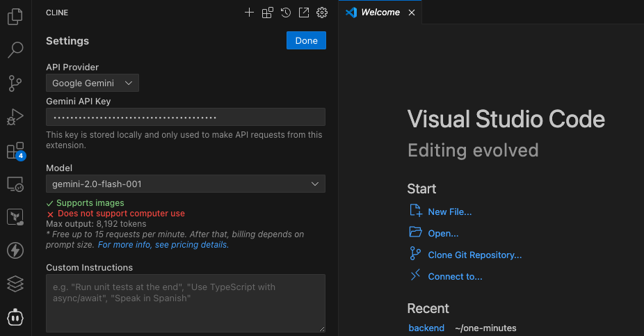
Task: Click the Recent section heading
Action: [428, 308]
